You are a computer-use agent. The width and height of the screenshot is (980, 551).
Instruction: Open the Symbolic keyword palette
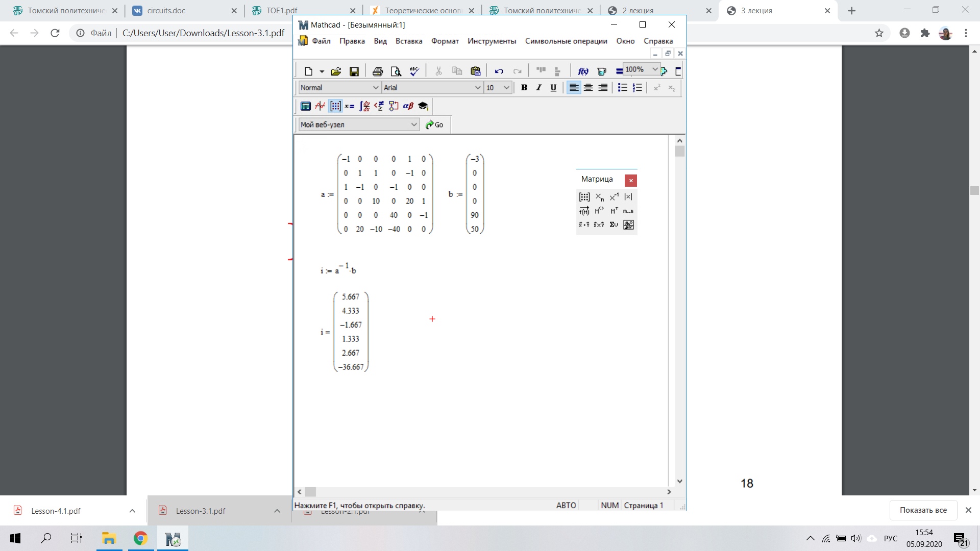(x=423, y=106)
